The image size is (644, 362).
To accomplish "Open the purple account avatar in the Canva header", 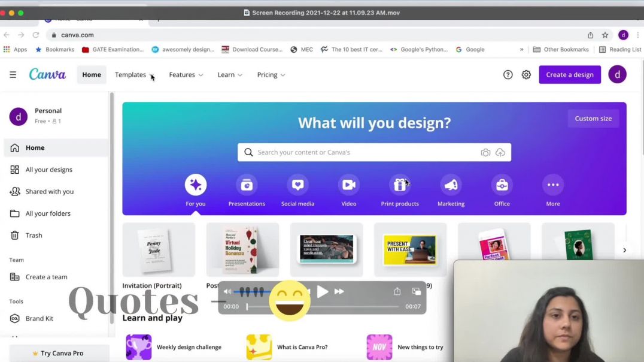I will (x=617, y=74).
